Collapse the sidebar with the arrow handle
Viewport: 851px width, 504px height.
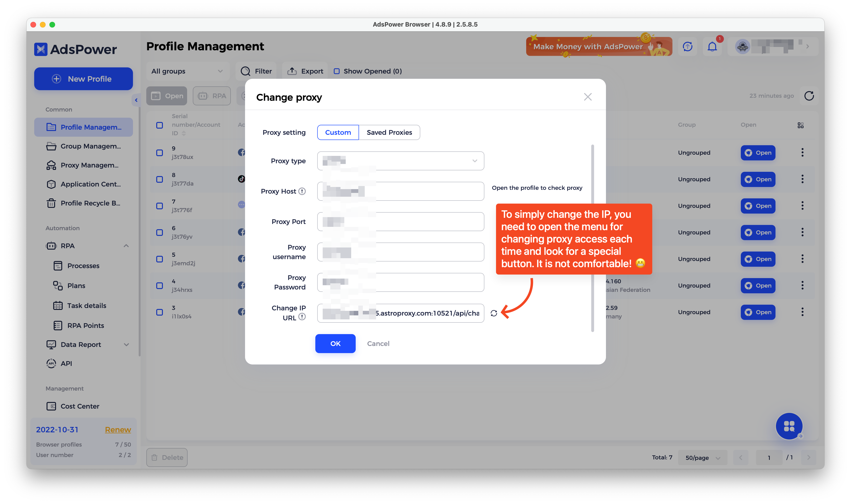136,100
